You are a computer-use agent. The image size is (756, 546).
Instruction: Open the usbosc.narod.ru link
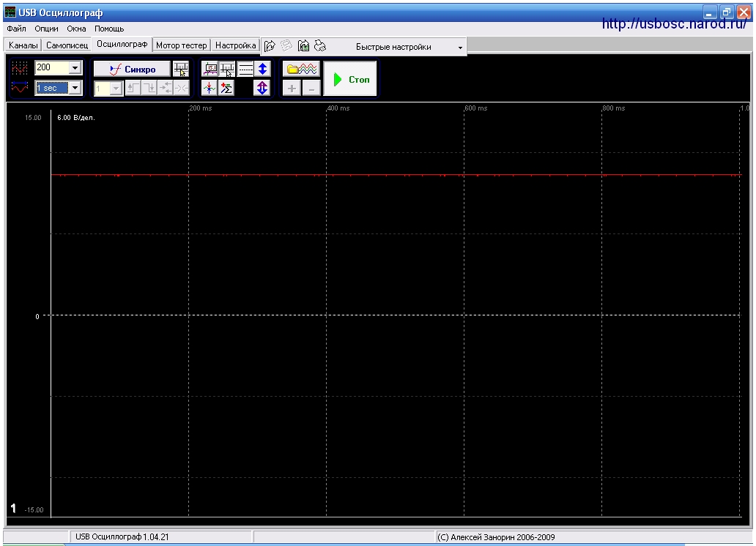(674, 23)
